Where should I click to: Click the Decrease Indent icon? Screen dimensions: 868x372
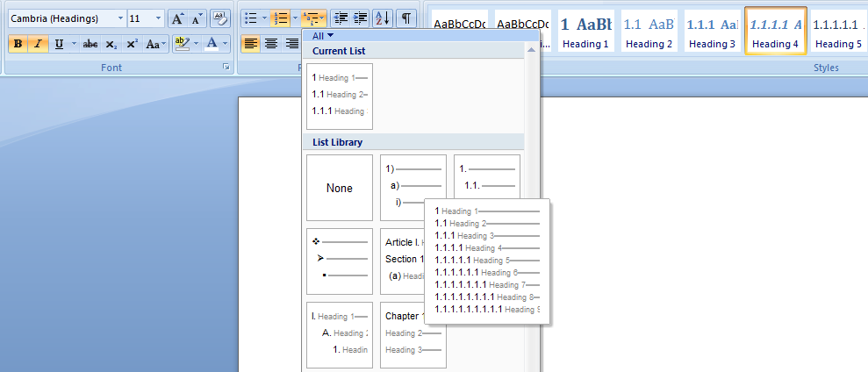[x=341, y=18]
